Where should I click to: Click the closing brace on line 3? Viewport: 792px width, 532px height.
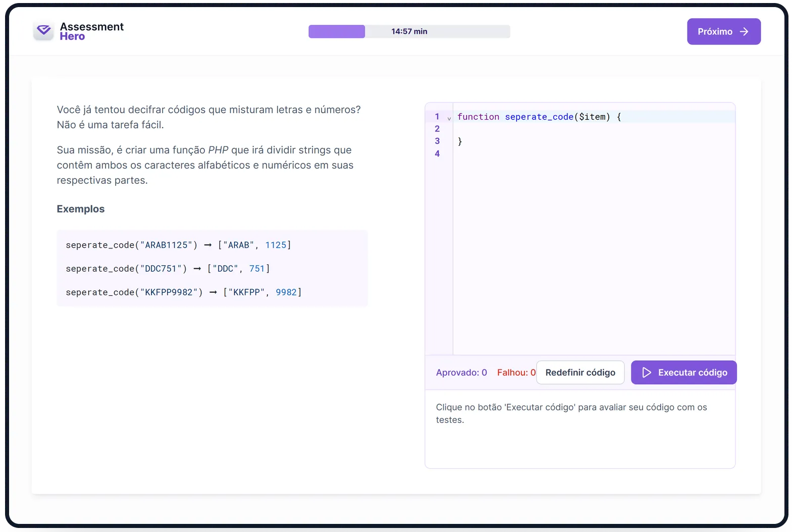click(x=460, y=141)
